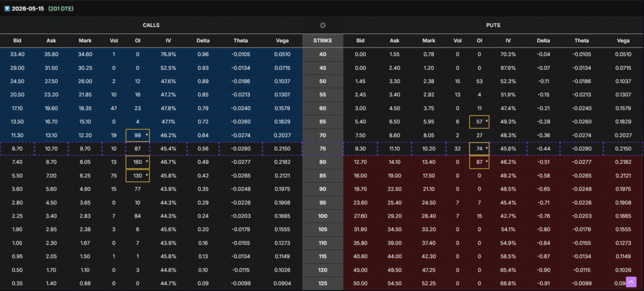Click the highlighted 99 calls open interest box
The height and width of the screenshot is (291, 644).
(138, 135)
